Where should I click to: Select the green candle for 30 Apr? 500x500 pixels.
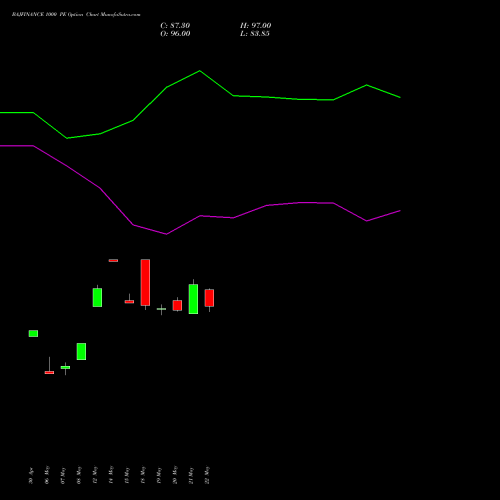click(33, 333)
